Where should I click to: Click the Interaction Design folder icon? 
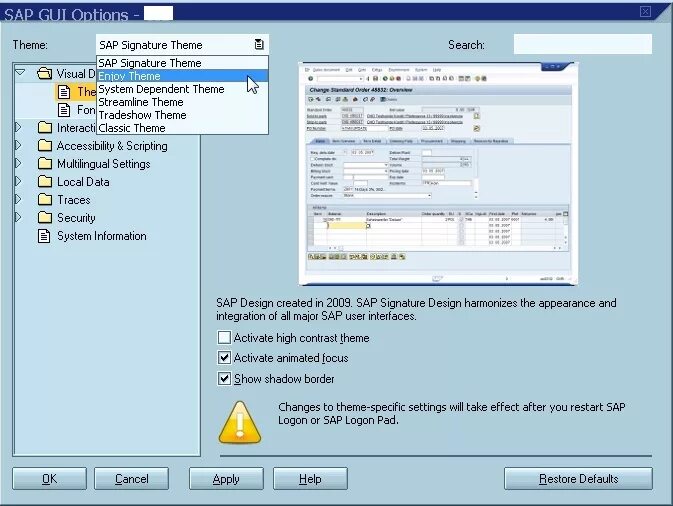coord(45,127)
